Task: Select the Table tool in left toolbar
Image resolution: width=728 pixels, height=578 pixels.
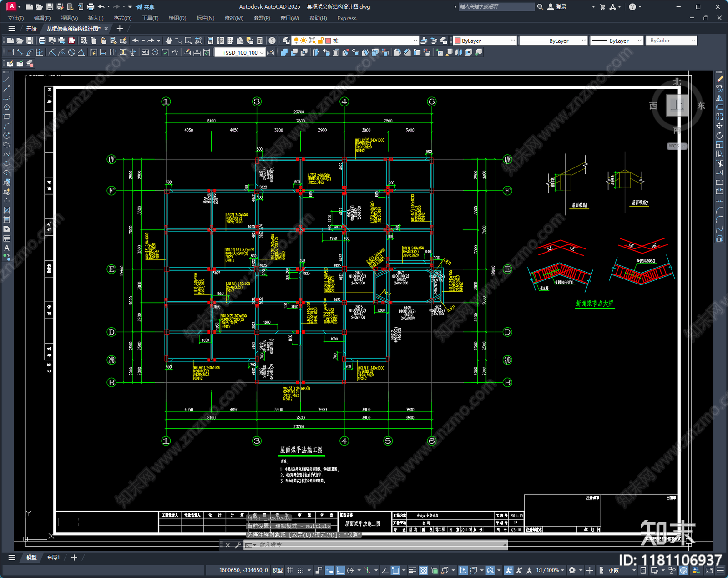Action: (x=7, y=238)
